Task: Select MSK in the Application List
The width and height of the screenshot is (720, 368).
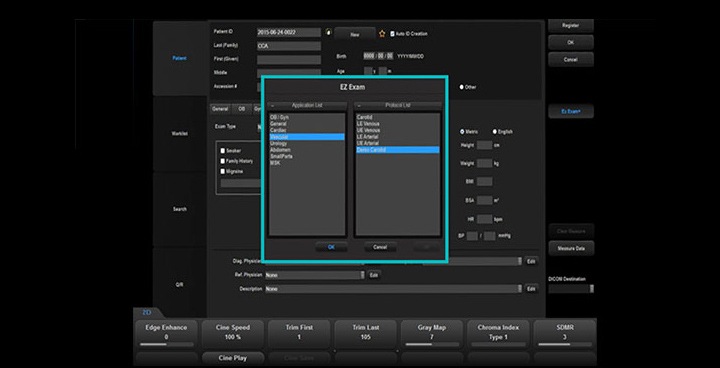Action: [307, 163]
